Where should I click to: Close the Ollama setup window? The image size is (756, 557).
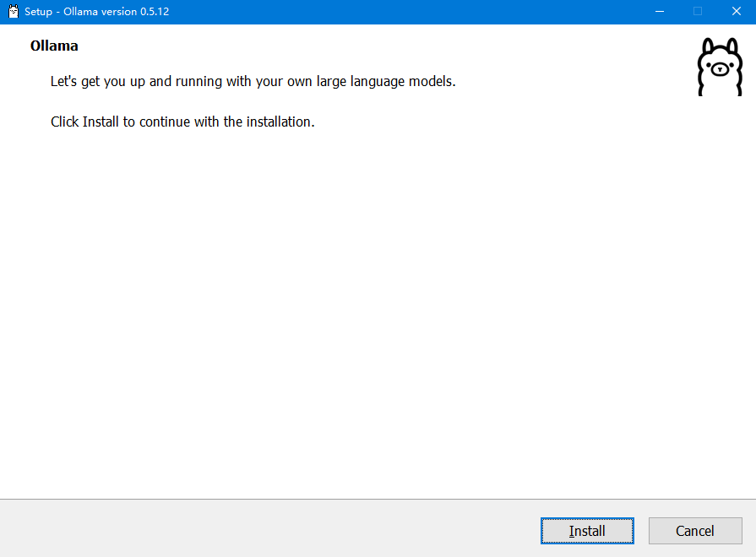[x=736, y=12]
